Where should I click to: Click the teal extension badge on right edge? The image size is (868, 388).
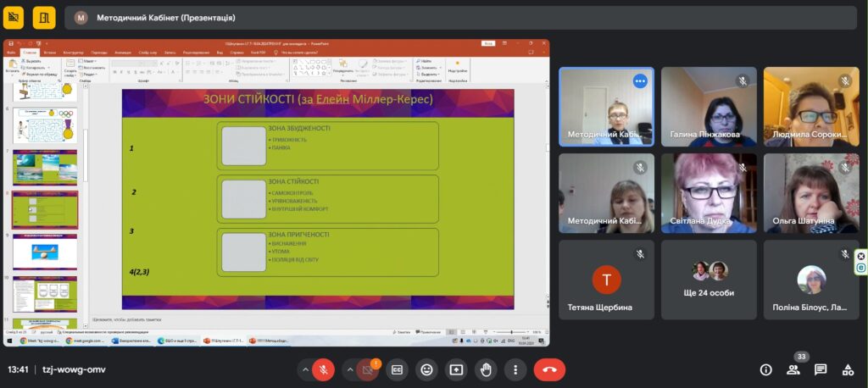(x=861, y=268)
